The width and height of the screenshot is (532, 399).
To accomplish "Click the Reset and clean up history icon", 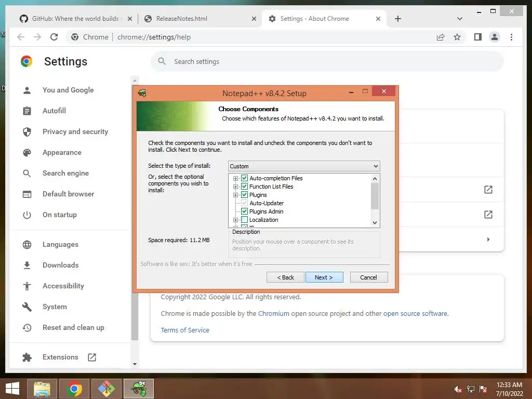I will pos(27,328).
